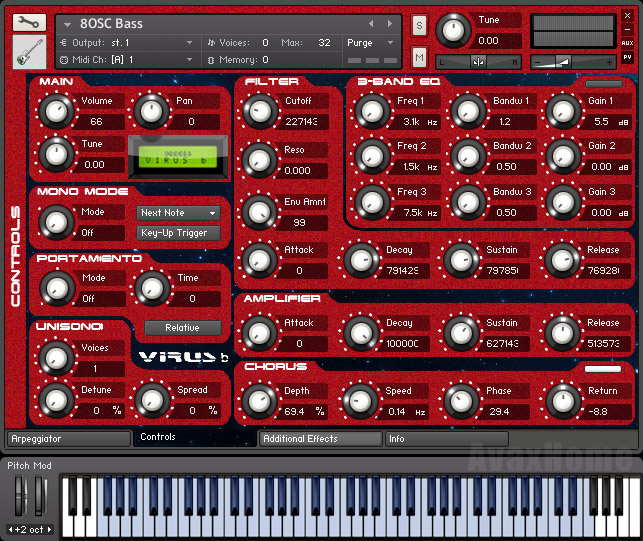Adjust the L-R pan slider
The width and height of the screenshot is (643, 541).
478,62
